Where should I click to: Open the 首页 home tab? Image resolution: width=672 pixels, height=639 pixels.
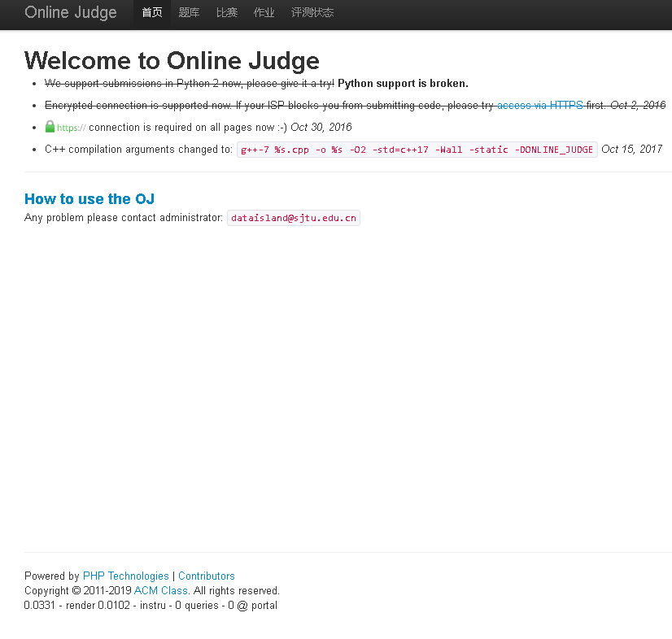152,12
